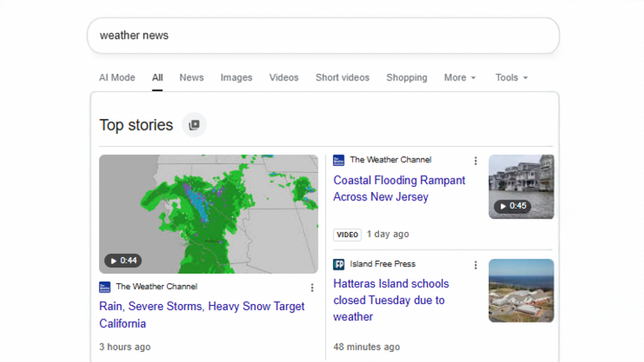Play the 0:44 California storm video
644x362 pixels.
[122, 261]
